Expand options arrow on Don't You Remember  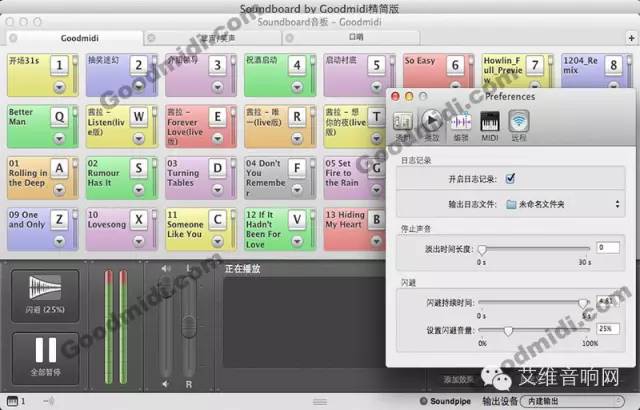click(x=297, y=190)
